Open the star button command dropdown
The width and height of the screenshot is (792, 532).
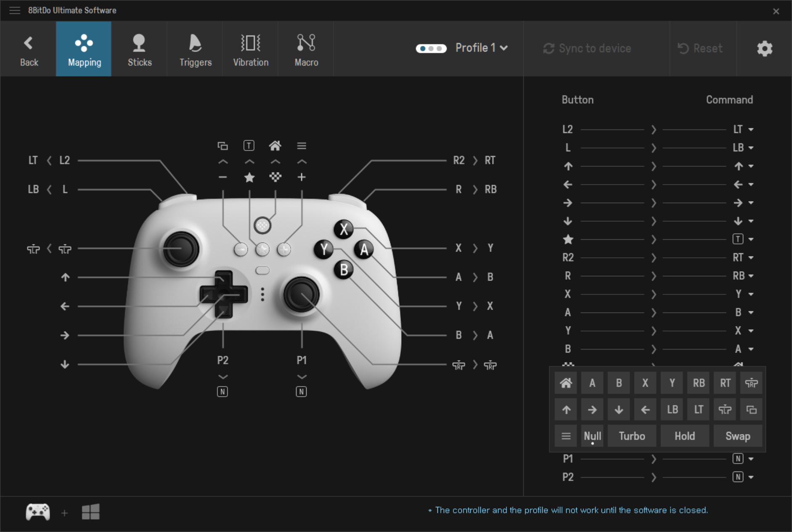point(743,239)
